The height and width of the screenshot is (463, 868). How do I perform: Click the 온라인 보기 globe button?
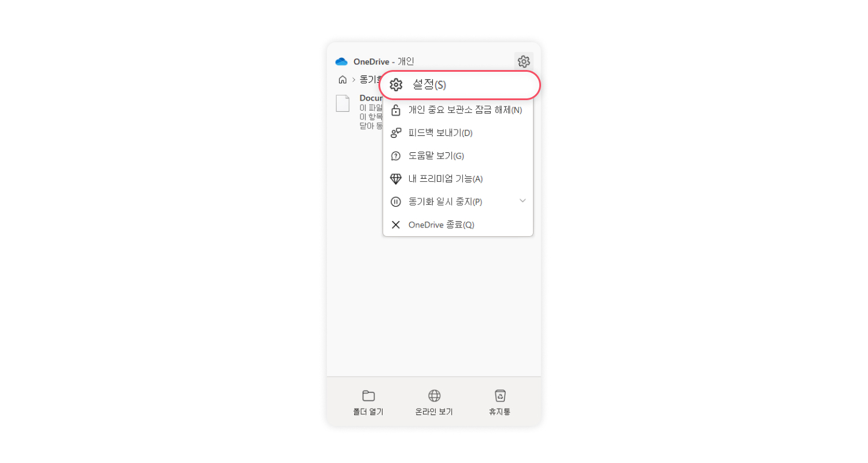pyautogui.click(x=434, y=403)
